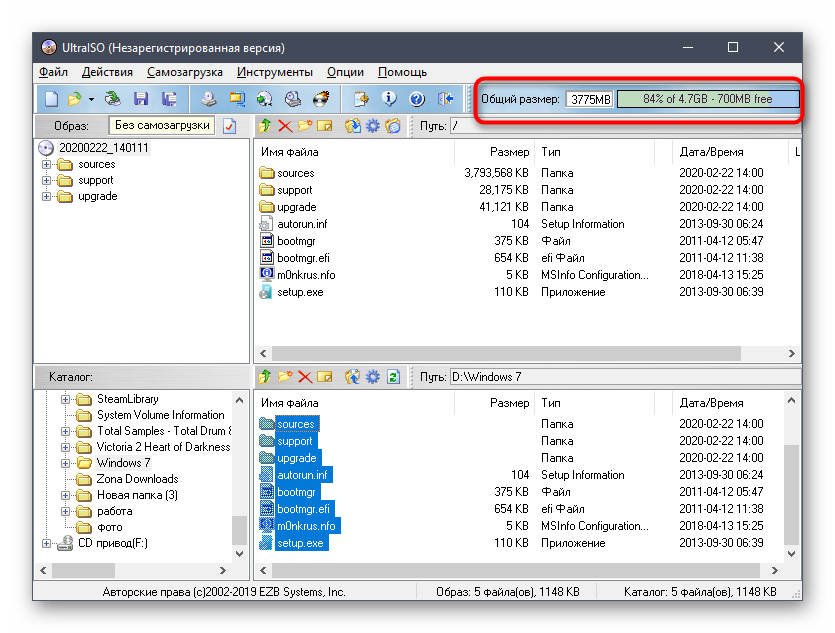Expand the CD привод(F:) tree node
This screenshot has height=633, width=835.
46,543
